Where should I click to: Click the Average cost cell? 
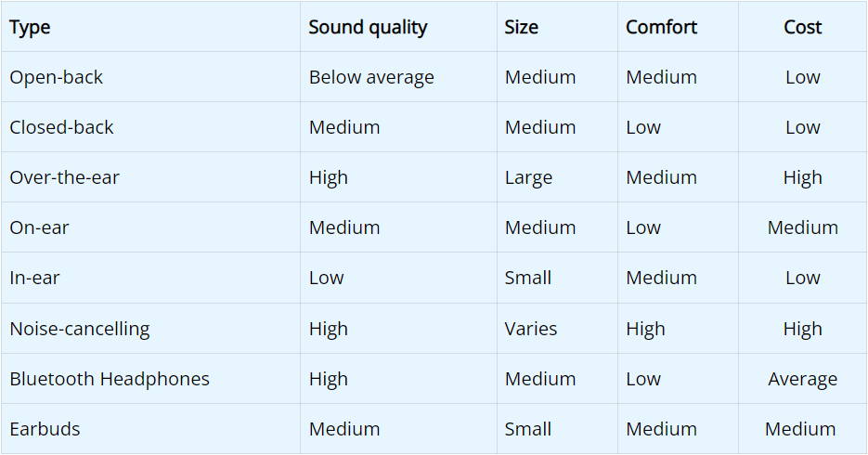[802, 379]
